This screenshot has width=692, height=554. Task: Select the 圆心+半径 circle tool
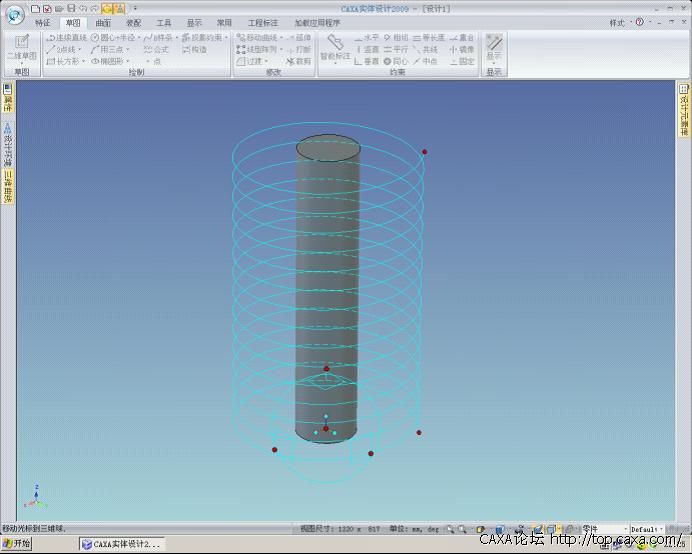[115, 38]
